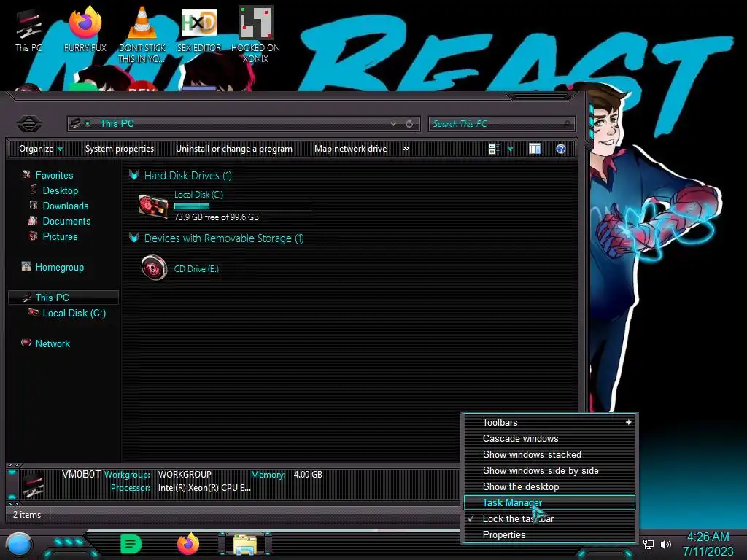The image size is (747, 560).
Task: Click the 4.00 GB memory value
Action: 308,474
